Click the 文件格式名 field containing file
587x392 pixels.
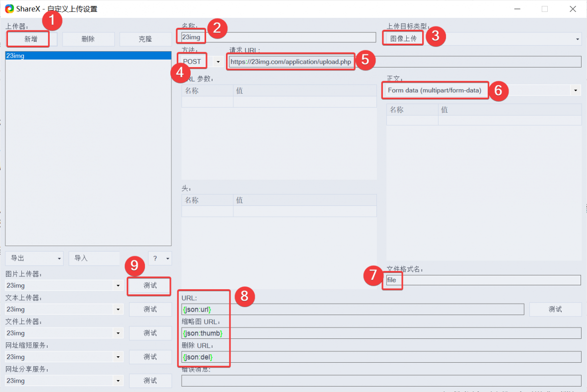tap(483, 280)
